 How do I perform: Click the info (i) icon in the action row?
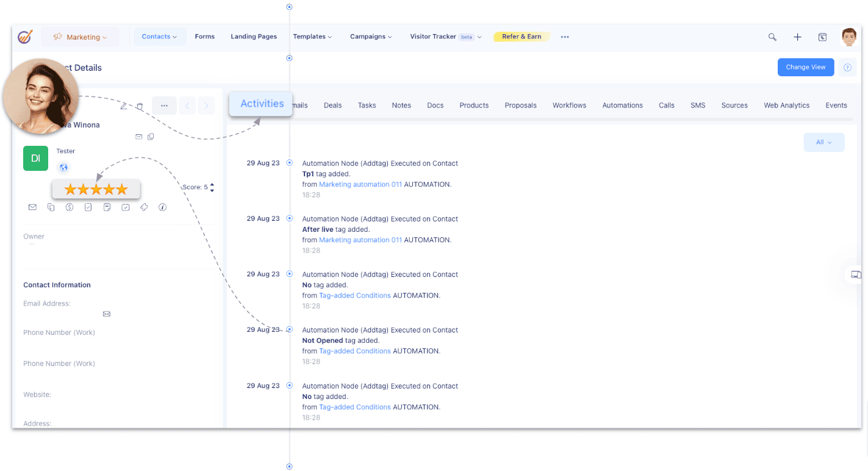[162, 207]
